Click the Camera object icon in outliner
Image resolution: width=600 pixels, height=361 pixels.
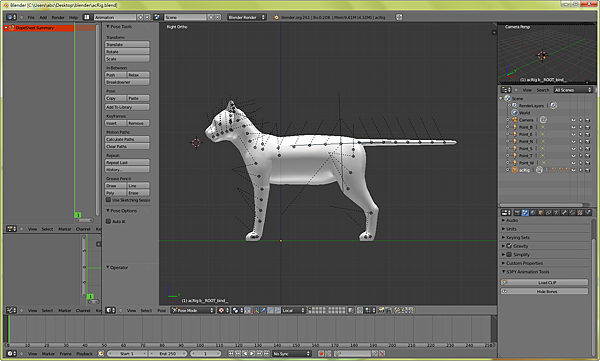tap(515, 120)
